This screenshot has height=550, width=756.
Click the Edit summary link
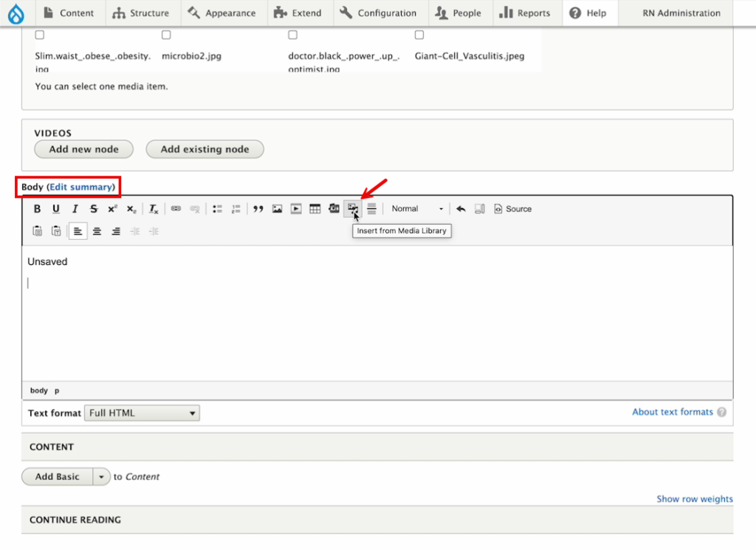tap(82, 187)
